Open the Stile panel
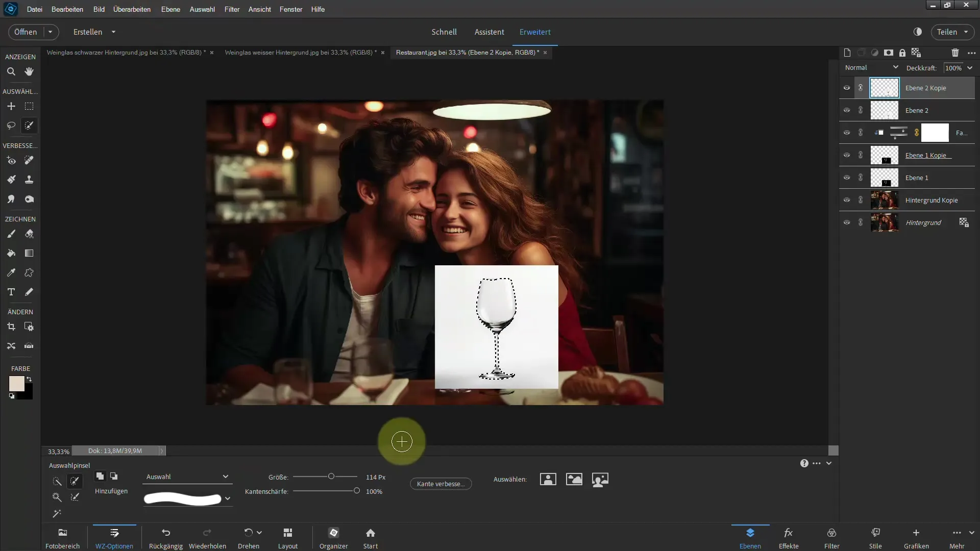Viewport: 980px width, 551px height. click(x=875, y=538)
